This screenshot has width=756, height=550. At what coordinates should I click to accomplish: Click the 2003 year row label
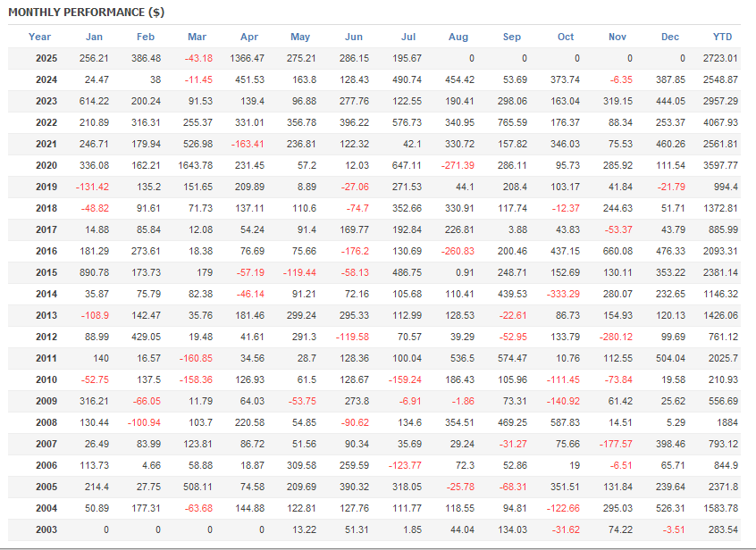(x=46, y=529)
